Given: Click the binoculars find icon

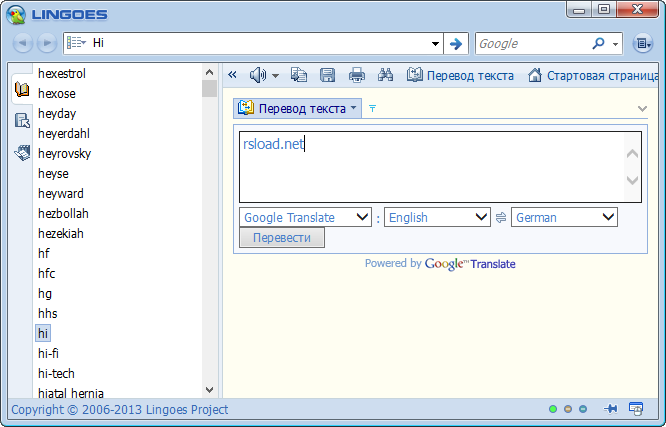Looking at the screenshot, I should [x=385, y=75].
